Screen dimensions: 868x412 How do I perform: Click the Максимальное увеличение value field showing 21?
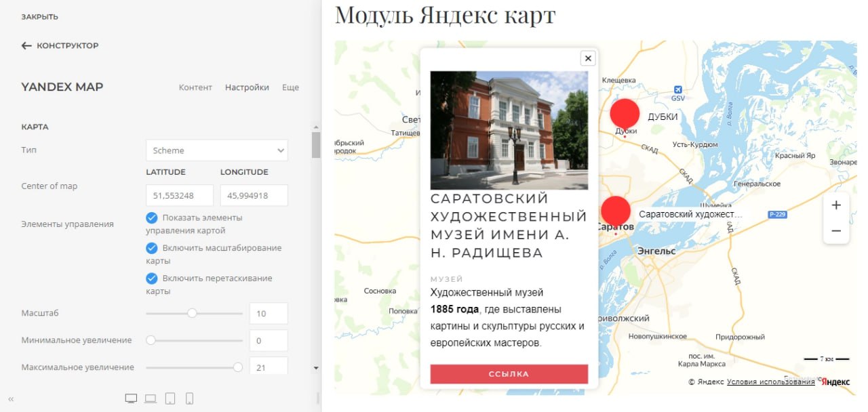coord(269,367)
